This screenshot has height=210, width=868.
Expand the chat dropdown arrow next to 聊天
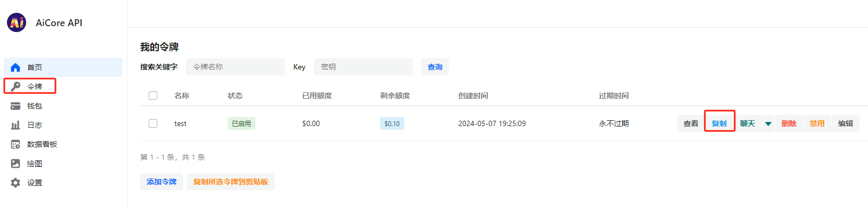coord(768,123)
